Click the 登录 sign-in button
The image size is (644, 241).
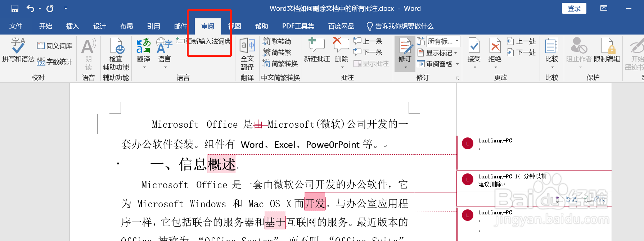pyautogui.click(x=574, y=8)
